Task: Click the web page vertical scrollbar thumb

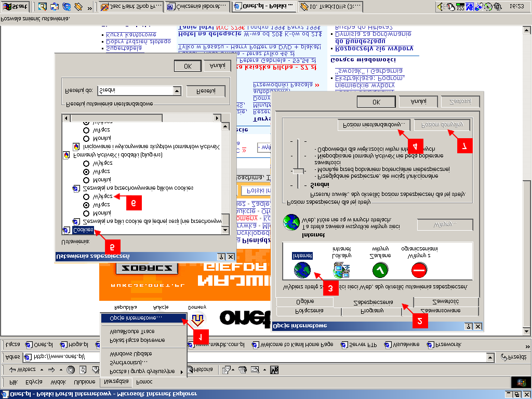Action: point(527,252)
